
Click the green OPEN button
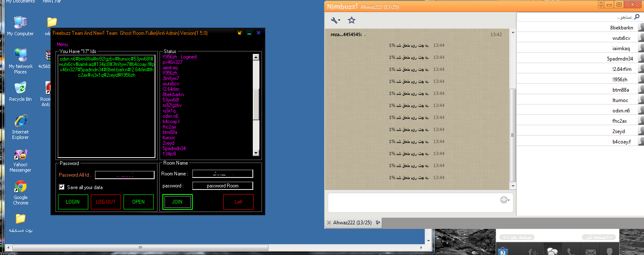coord(138,202)
